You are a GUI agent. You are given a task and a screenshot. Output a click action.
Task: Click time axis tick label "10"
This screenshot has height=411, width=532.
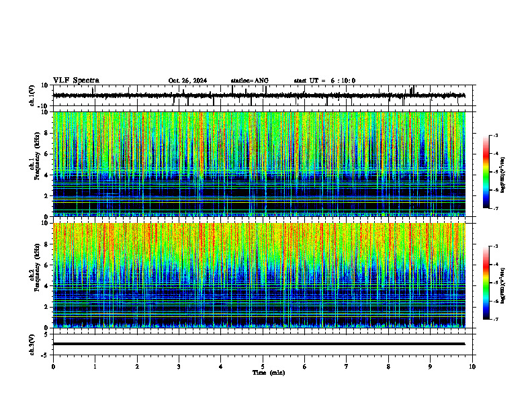click(472, 367)
